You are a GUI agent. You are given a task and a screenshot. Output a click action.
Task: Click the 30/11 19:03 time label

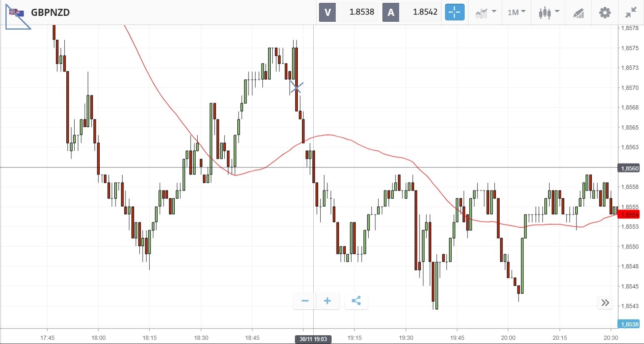[313, 339]
